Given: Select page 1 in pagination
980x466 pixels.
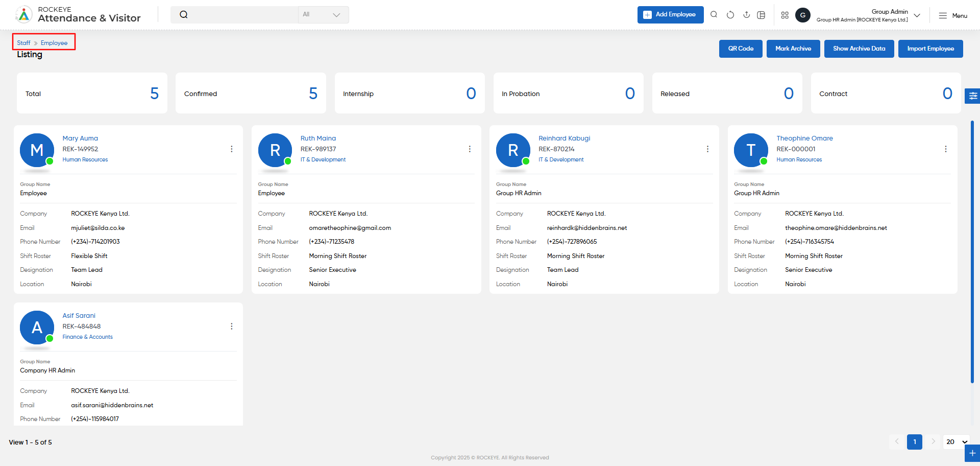Looking at the screenshot, I should tap(915, 442).
